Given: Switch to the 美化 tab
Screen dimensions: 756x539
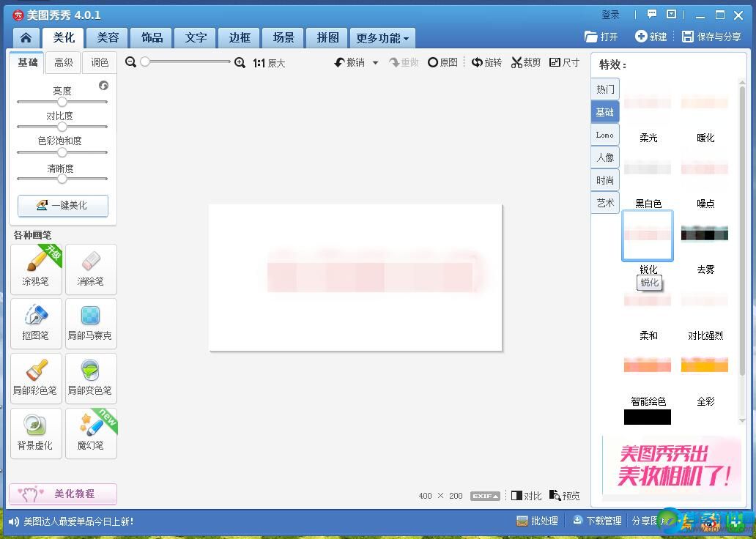Looking at the screenshot, I should pyautogui.click(x=64, y=37).
